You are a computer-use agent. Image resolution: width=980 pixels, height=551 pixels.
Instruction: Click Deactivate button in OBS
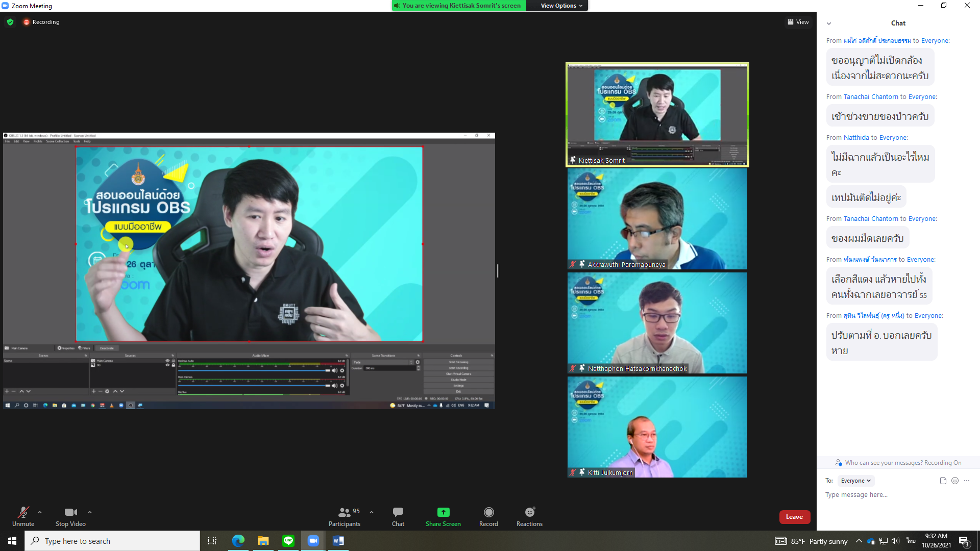tap(107, 348)
